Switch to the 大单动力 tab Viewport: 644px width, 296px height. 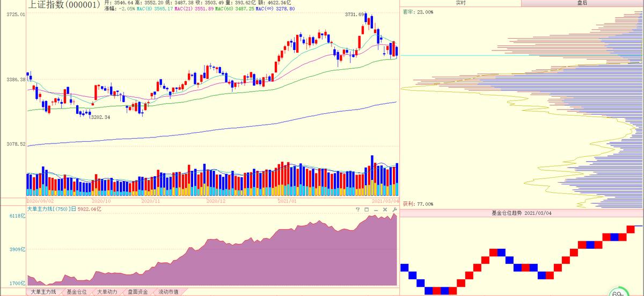coord(107,292)
